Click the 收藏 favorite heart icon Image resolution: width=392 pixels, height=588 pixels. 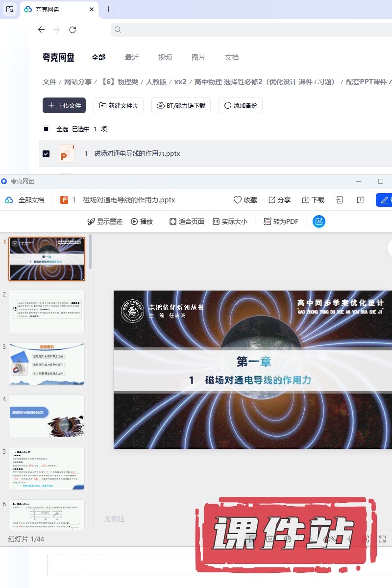[x=238, y=200]
